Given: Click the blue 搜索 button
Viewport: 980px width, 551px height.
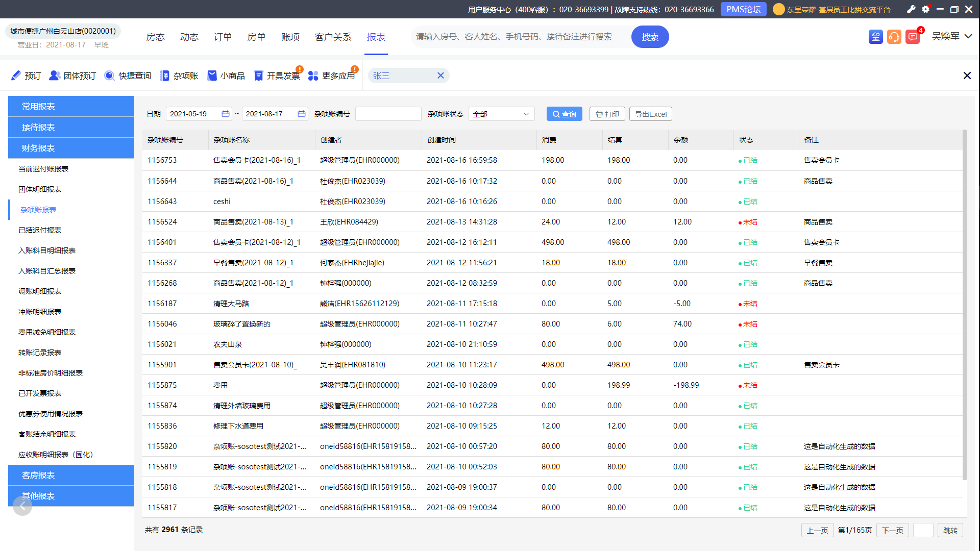Looking at the screenshot, I should 650,37.
